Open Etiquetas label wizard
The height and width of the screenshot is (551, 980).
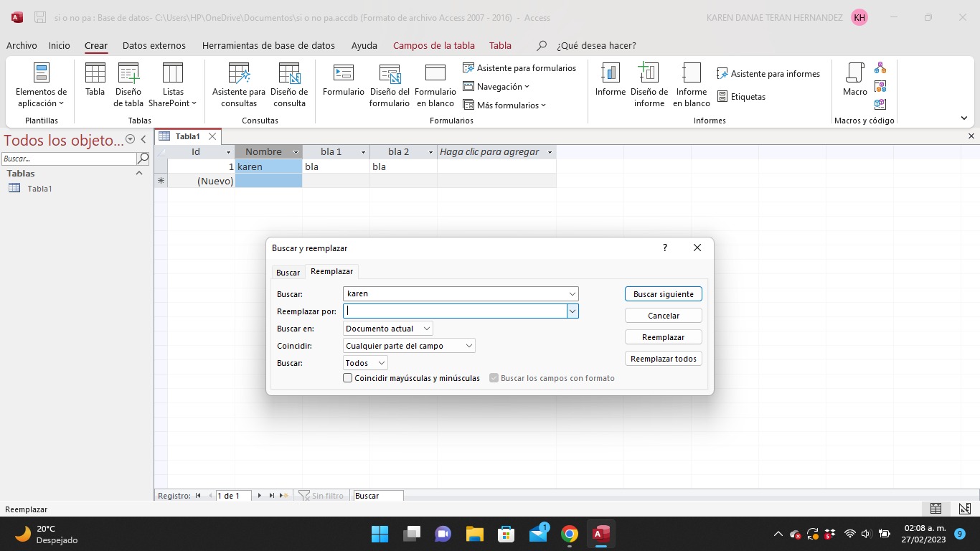click(741, 97)
